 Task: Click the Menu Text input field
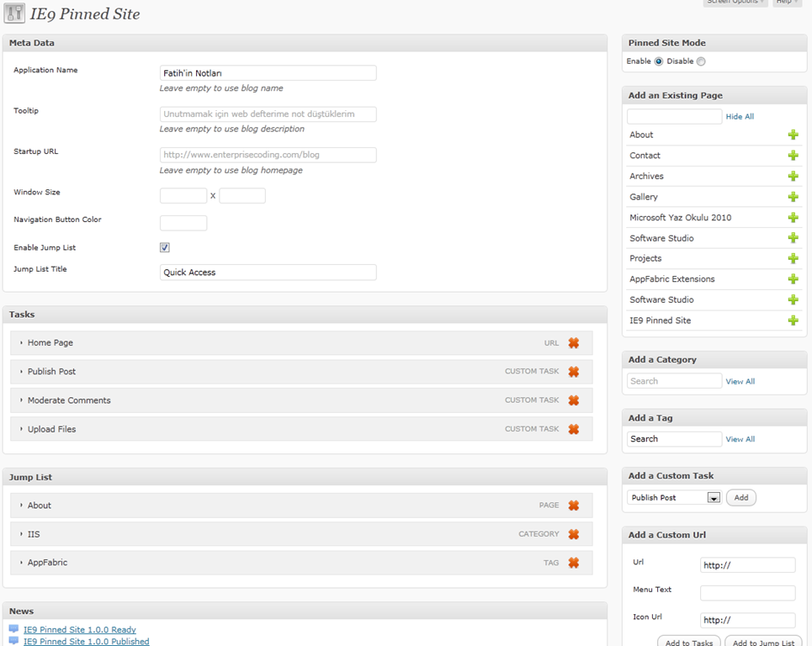[x=748, y=593]
